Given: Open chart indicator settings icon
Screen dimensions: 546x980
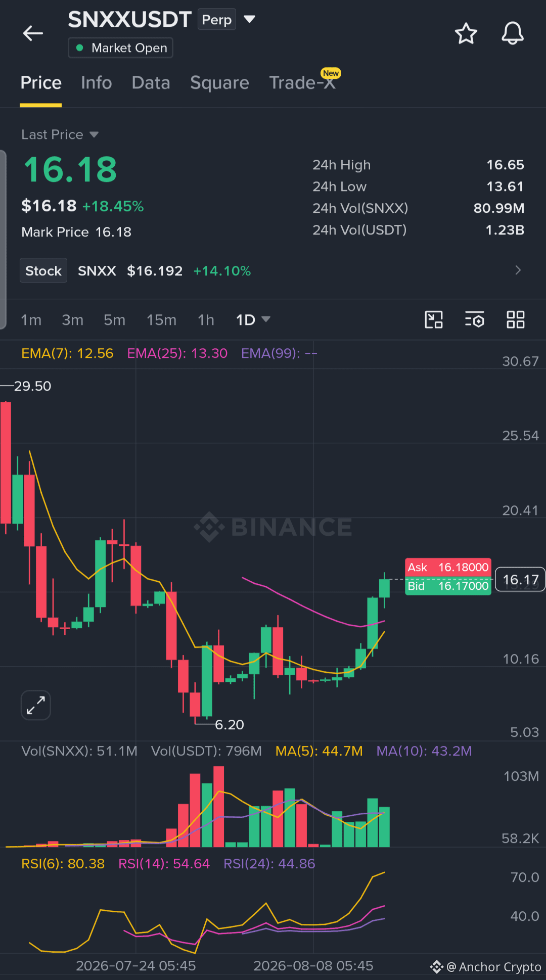Looking at the screenshot, I should coord(474,320).
